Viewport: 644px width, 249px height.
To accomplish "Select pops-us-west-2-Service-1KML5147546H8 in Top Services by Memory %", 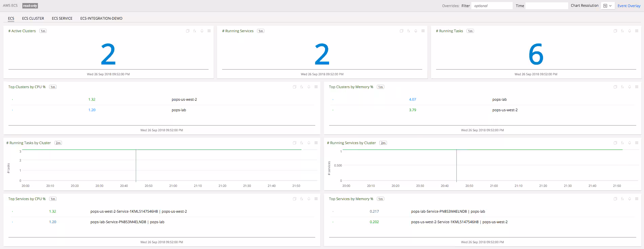I will 482,222.
